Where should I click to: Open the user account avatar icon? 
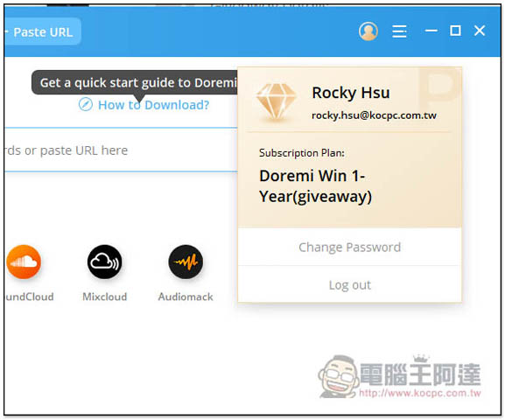point(368,31)
